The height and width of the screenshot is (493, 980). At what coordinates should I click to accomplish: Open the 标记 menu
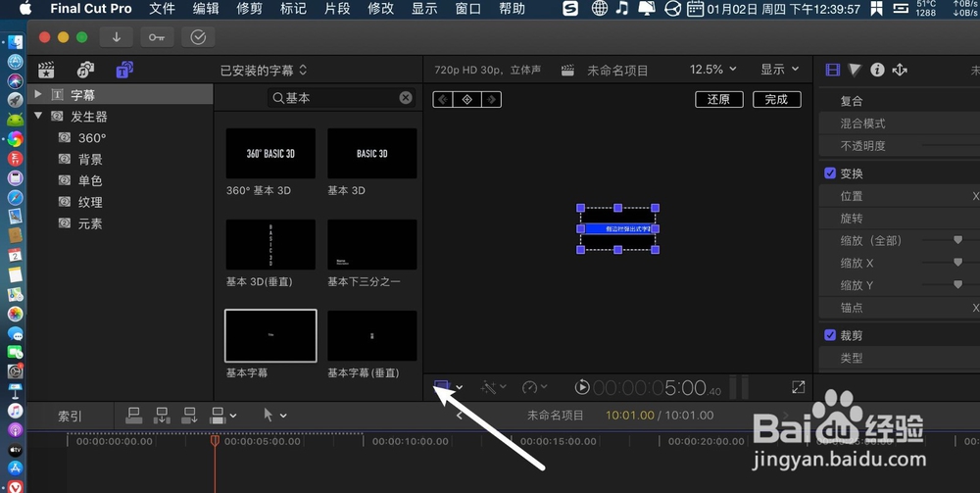pos(294,9)
